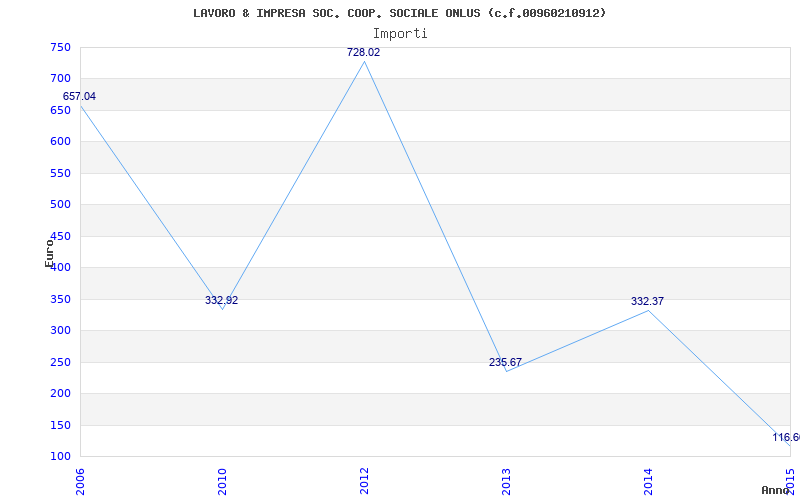Click y-axis tick 700
Image resolution: width=800 pixels, height=500 pixels.
coord(60,79)
